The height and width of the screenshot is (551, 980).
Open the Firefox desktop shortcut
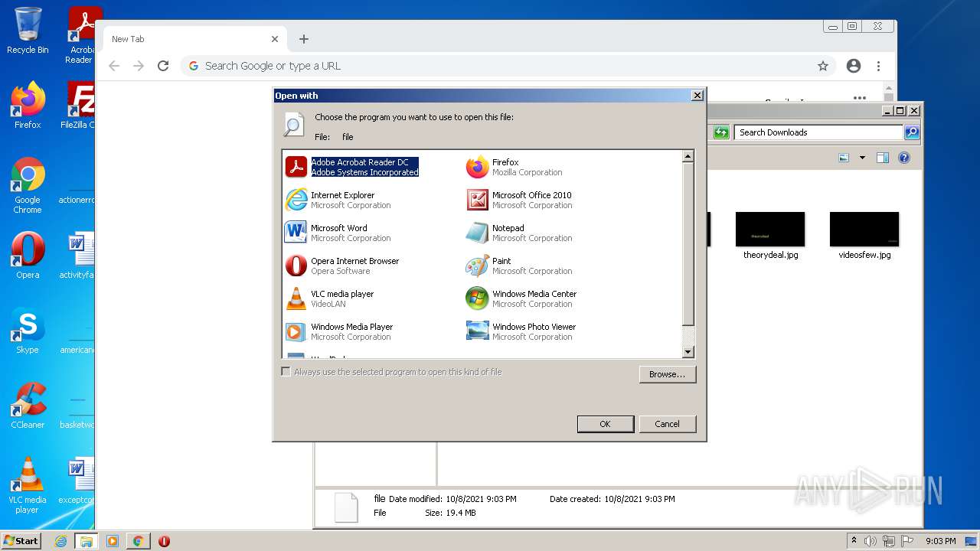[28, 105]
